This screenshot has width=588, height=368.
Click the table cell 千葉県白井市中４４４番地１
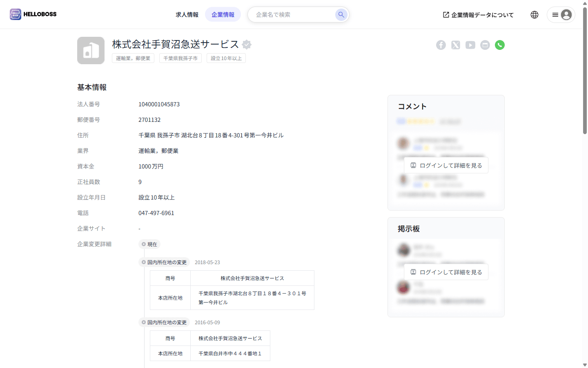[x=230, y=354]
